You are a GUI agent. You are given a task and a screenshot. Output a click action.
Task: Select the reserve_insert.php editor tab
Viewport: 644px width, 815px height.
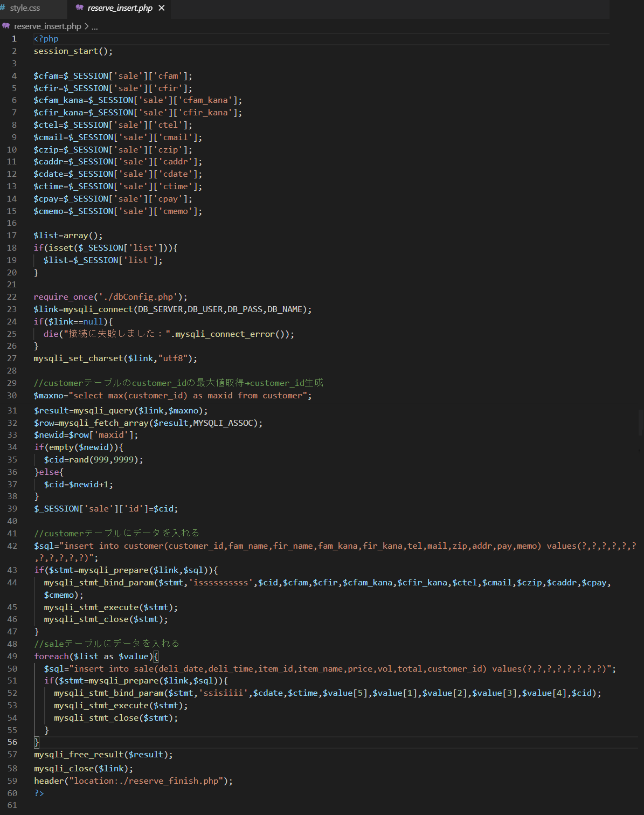point(120,8)
